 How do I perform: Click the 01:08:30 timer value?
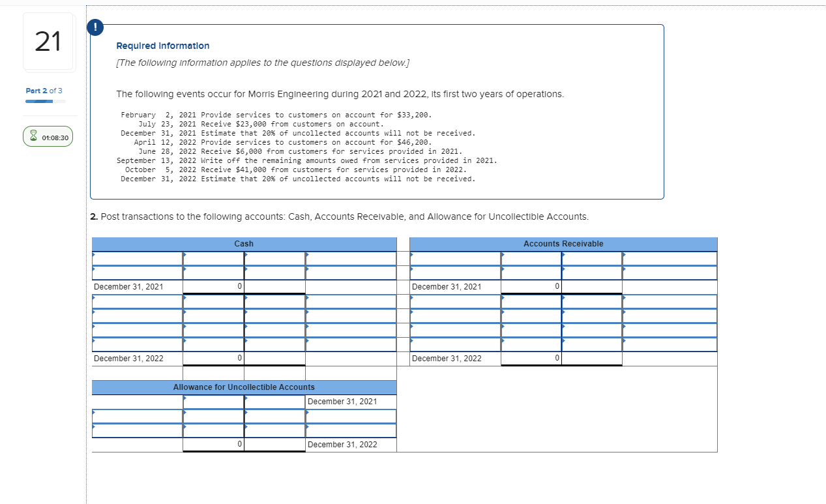point(55,138)
